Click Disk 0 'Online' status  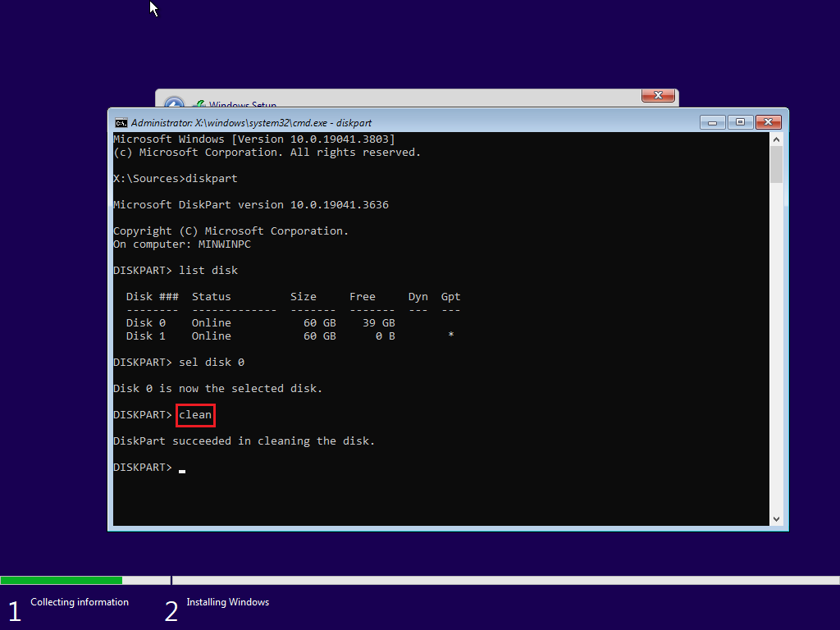212,323
